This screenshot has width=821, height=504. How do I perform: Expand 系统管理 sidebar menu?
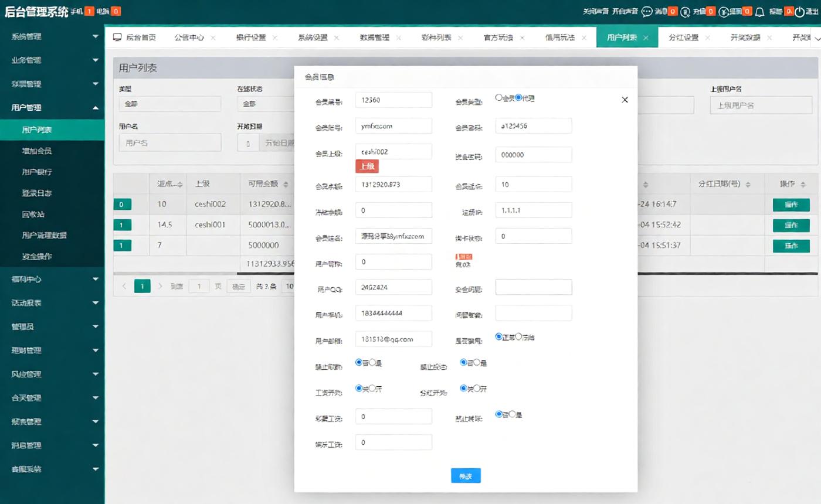click(x=52, y=36)
